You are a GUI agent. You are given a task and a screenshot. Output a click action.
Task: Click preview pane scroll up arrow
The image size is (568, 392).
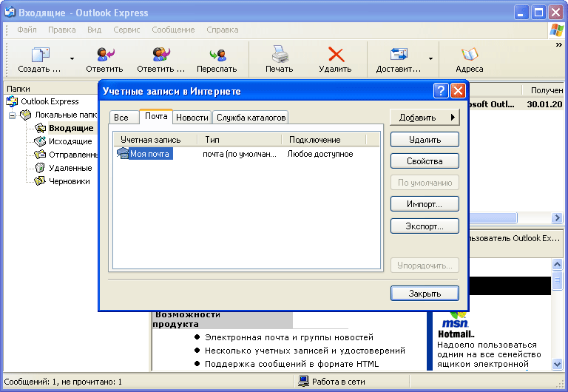click(x=557, y=264)
